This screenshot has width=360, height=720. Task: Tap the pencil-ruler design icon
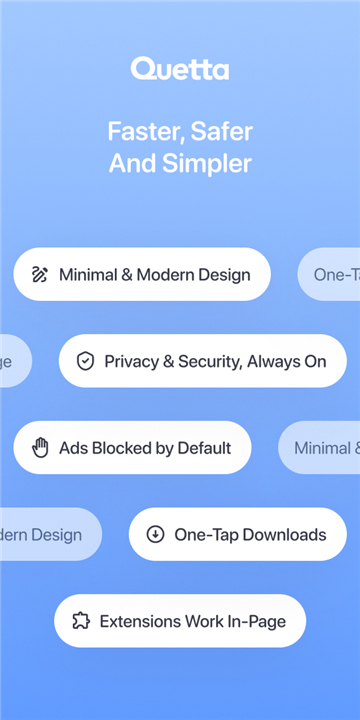click(40, 275)
